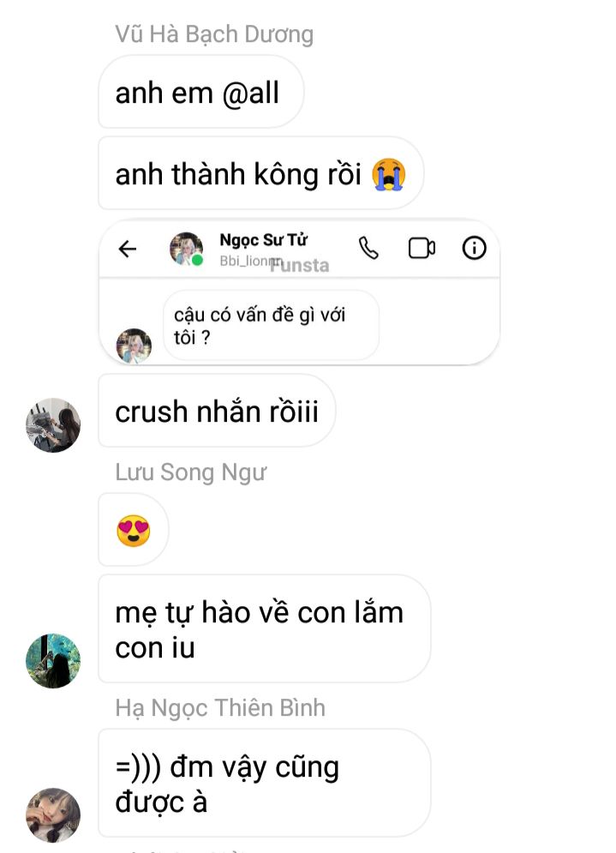
Task: Open the shared chat screenshot image
Action: click(299, 292)
